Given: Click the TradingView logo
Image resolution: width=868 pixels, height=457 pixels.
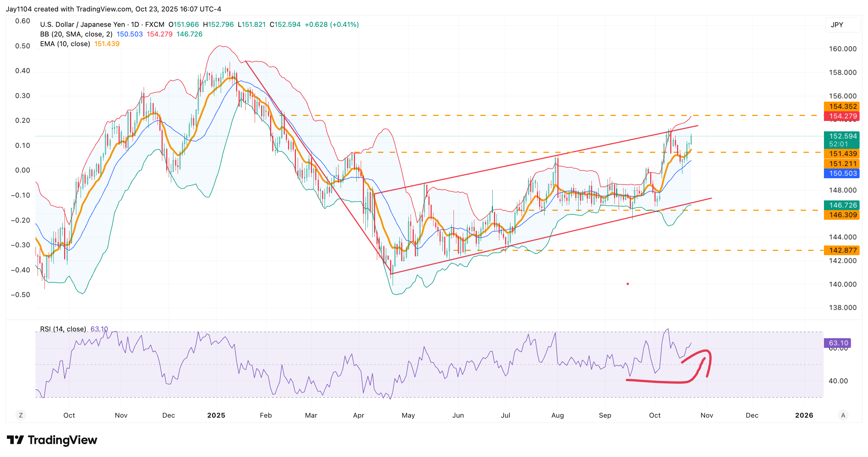Looking at the screenshot, I should 52,440.
